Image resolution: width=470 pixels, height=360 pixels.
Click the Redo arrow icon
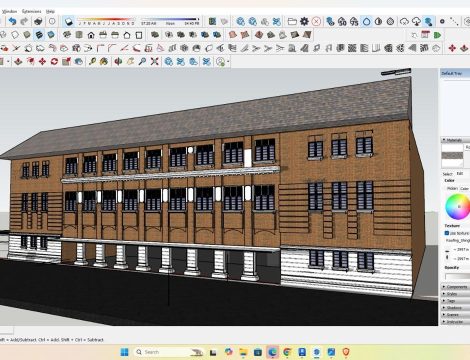[24, 22]
